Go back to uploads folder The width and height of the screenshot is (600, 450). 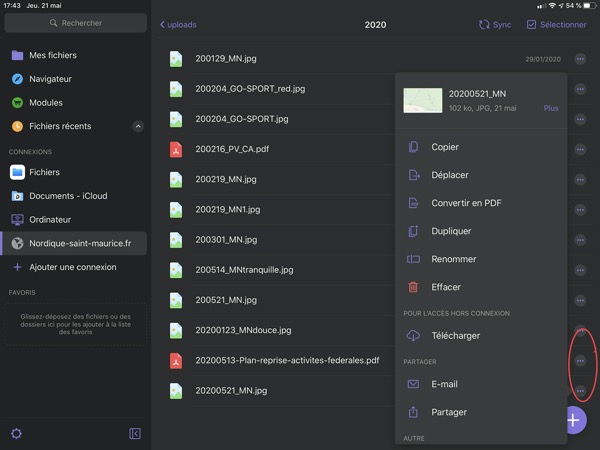pyautogui.click(x=178, y=24)
